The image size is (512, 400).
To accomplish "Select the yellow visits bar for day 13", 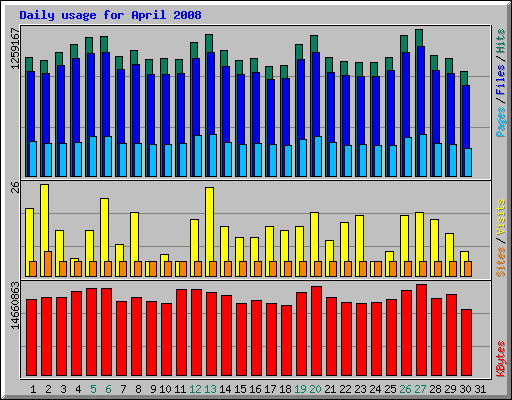I will 210,223.
